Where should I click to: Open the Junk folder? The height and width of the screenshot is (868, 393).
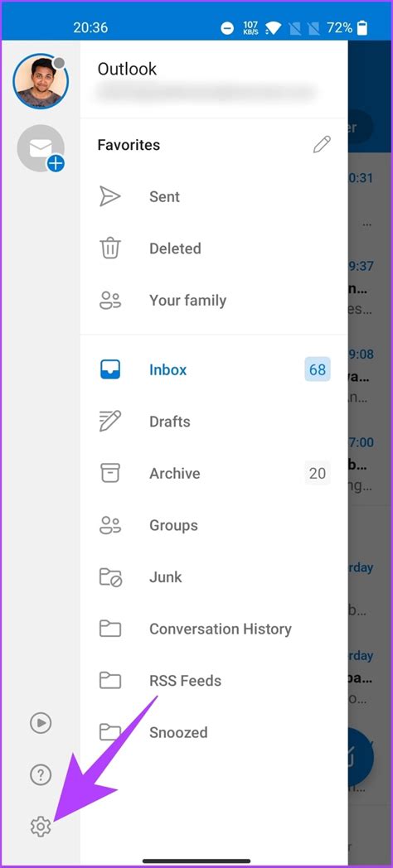click(x=214, y=577)
